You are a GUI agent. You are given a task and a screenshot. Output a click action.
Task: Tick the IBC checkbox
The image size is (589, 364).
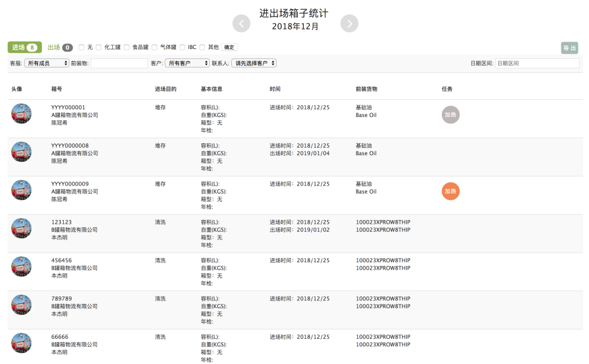point(183,47)
